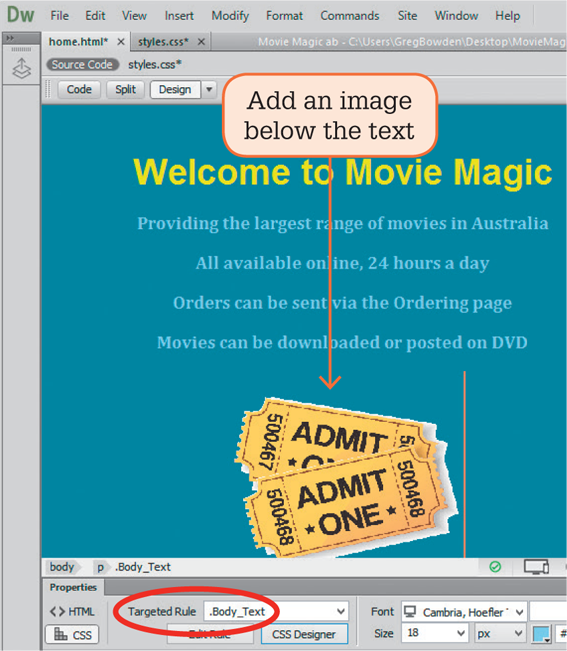567x651 pixels.
Task: Switch to the home.html tab
Action: point(78,42)
